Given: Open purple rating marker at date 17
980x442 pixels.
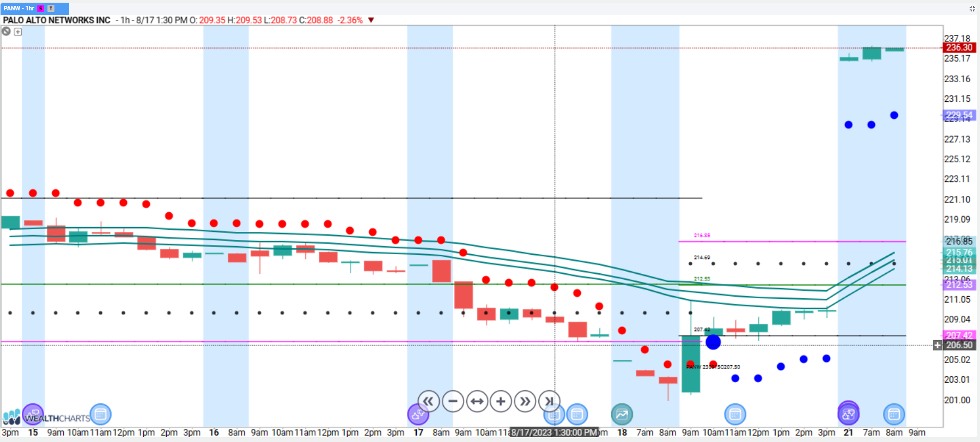Looking at the screenshot, I should [x=418, y=414].
